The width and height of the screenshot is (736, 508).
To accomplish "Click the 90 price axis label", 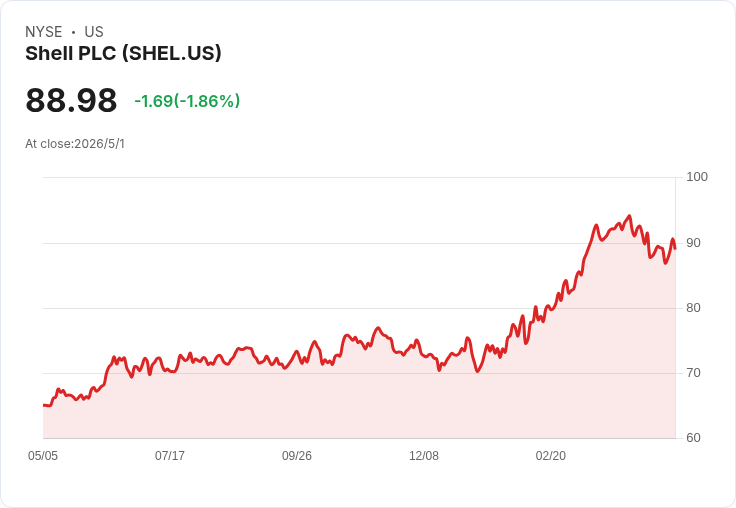I will point(693,243).
